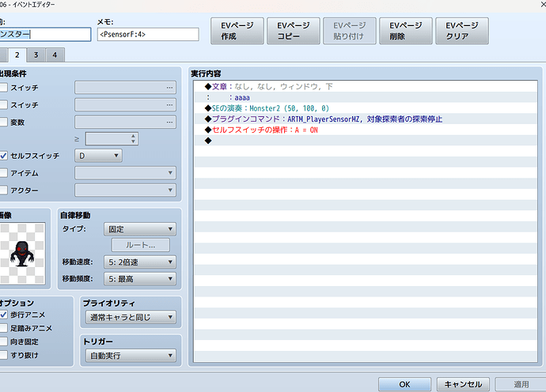This screenshot has width=546, height=392.
Task: Toggle the 変数 condition checkbox
Action: click(x=3, y=122)
